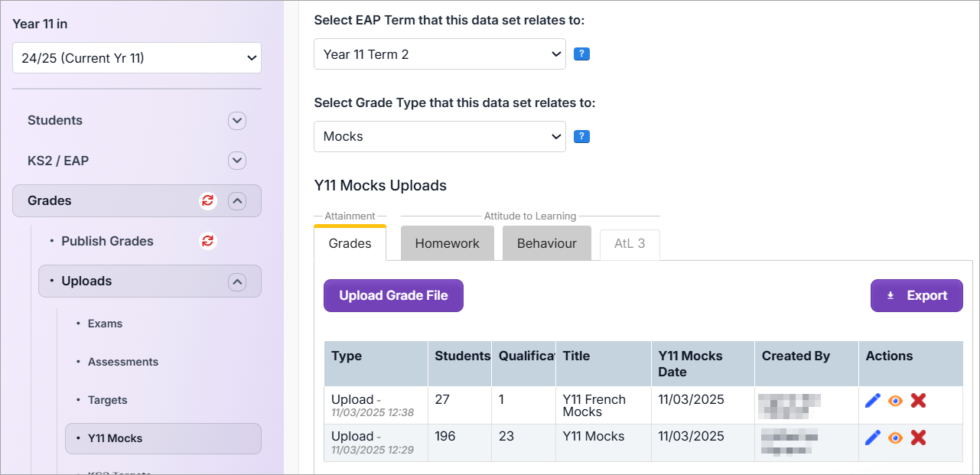The width and height of the screenshot is (980, 475).
Task: Switch to the Behaviour tab
Action: [546, 242]
